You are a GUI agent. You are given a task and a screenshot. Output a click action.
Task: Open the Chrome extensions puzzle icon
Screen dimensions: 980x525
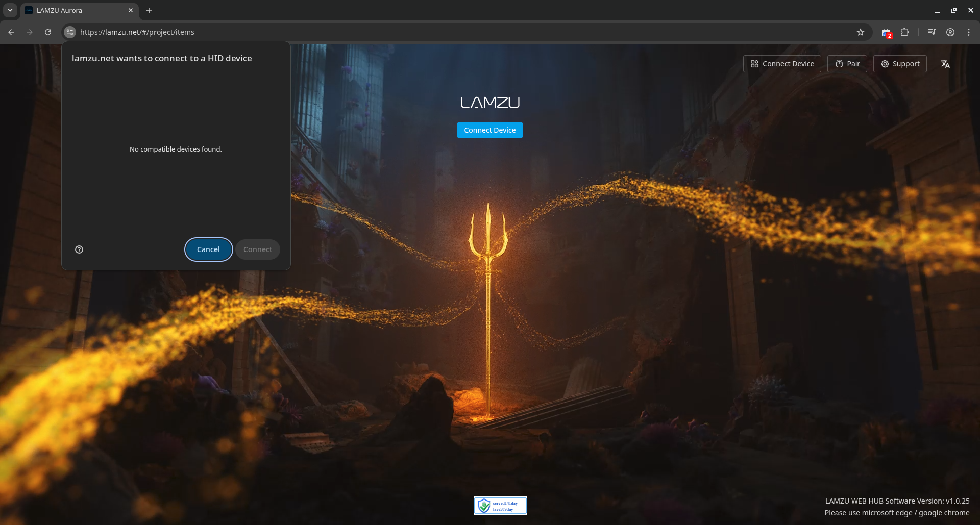[x=905, y=32]
